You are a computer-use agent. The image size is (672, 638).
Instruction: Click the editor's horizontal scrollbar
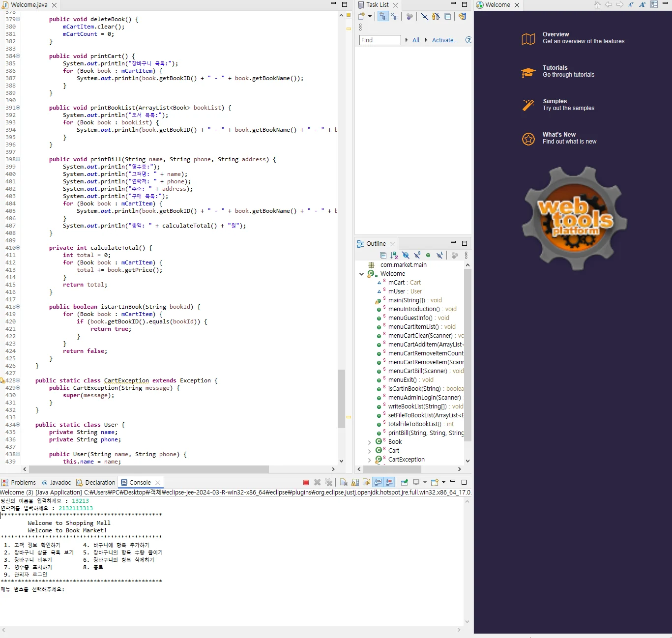(147, 469)
